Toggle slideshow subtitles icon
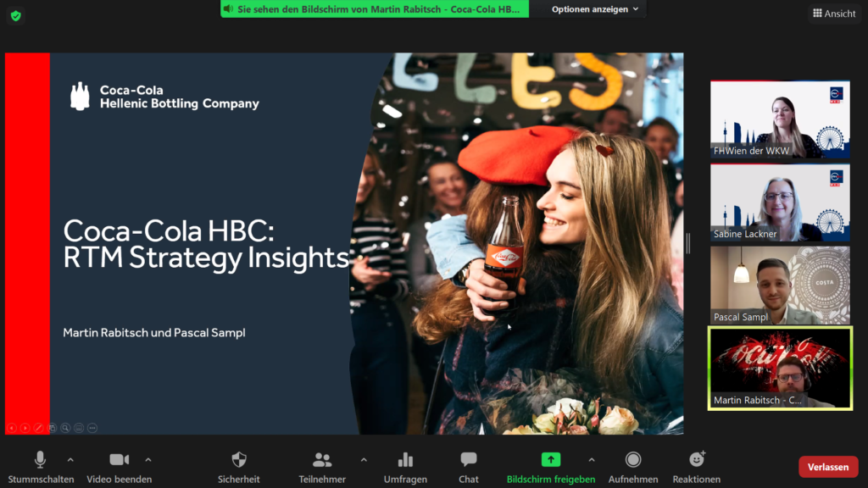Viewport: 868px width, 488px height. [79, 428]
